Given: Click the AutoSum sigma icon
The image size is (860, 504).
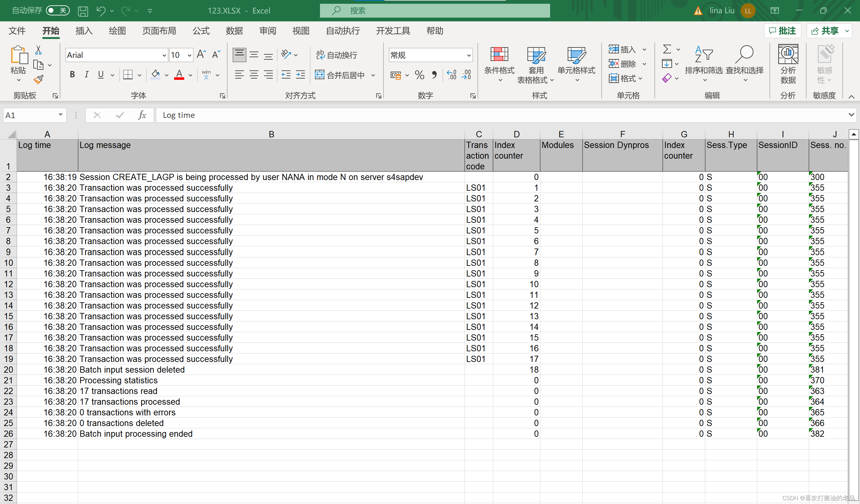Looking at the screenshot, I should (x=667, y=49).
